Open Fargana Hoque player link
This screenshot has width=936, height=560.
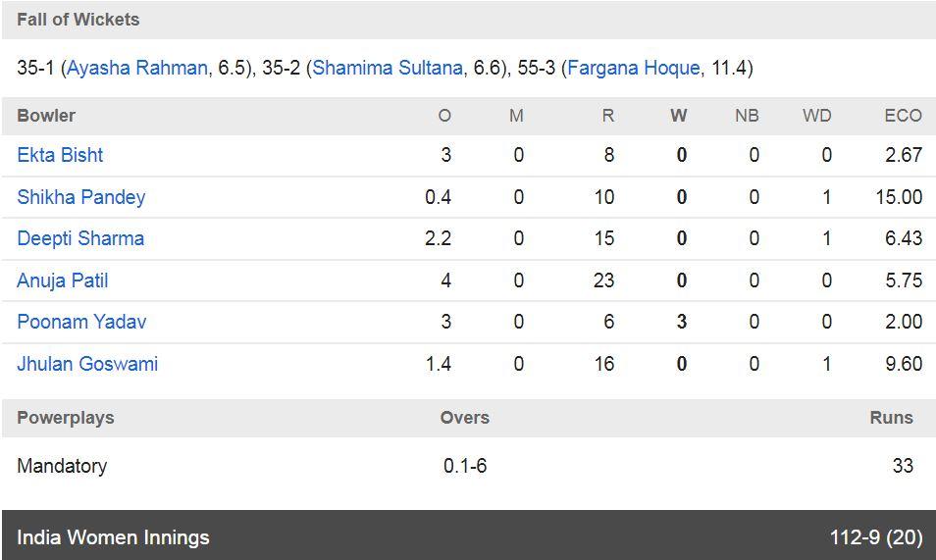[634, 68]
